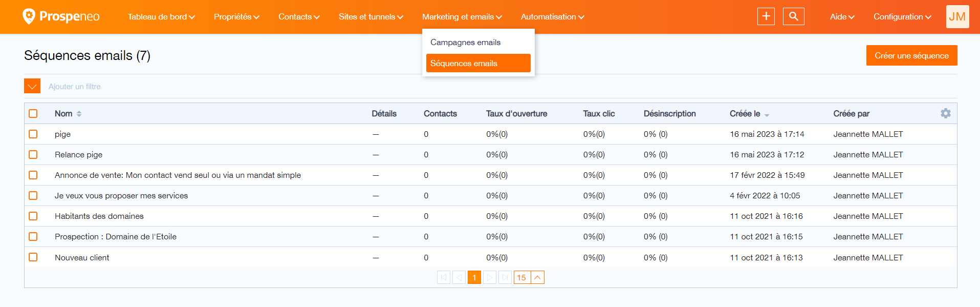Click Désinscription column header

[669, 114]
